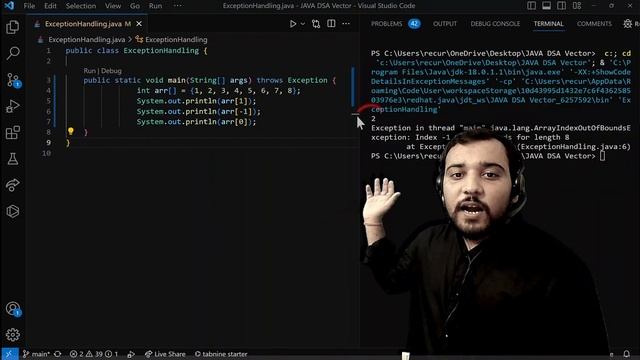Open the title bar more menus ellipsis
640x360 pixels.
tap(178, 6)
